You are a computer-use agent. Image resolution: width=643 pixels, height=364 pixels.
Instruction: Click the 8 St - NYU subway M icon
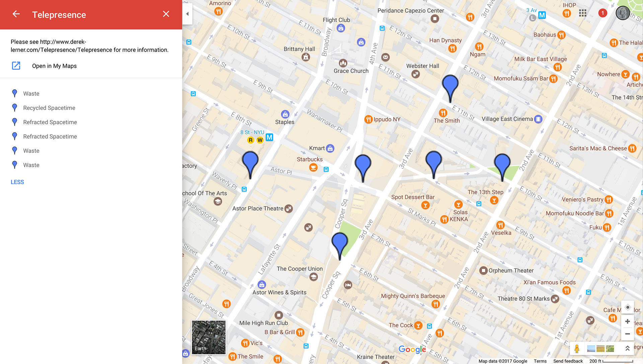click(x=269, y=137)
